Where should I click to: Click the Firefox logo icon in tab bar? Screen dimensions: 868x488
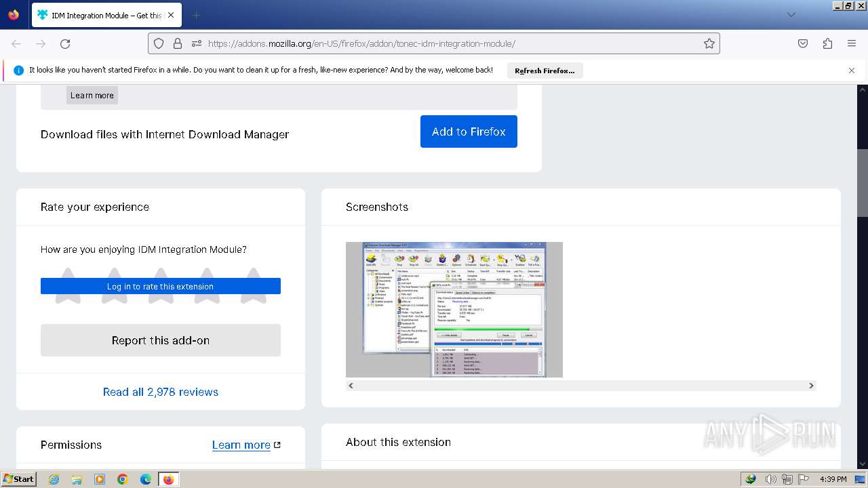click(14, 15)
